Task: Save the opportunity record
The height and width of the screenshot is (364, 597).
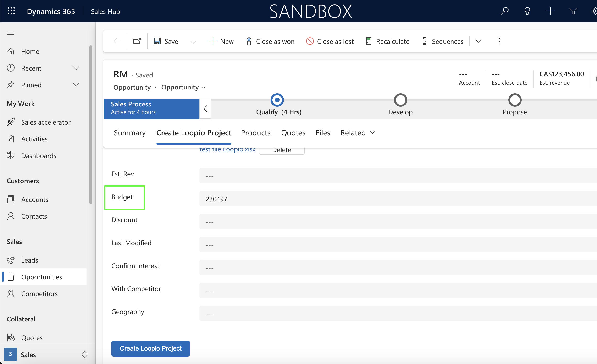Action: click(x=166, y=41)
